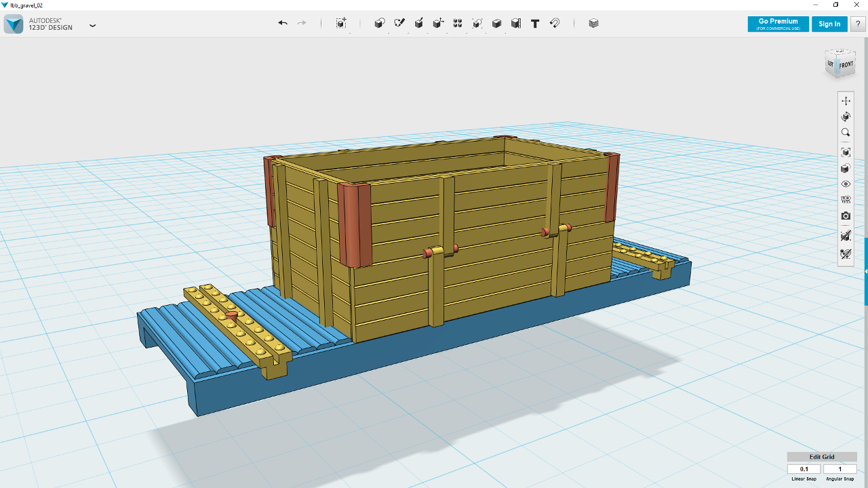
Task: Minimize the 123D Design window
Action: pyautogui.click(x=814, y=5)
